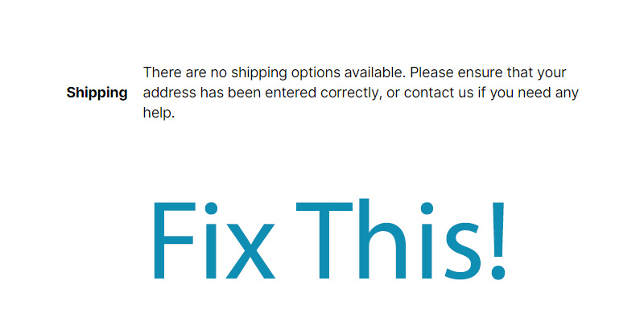Image resolution: width=644 pixels, height=322 pixels.
Task: Click the capital 'T' in This
Action: click(x=324, y=241)
